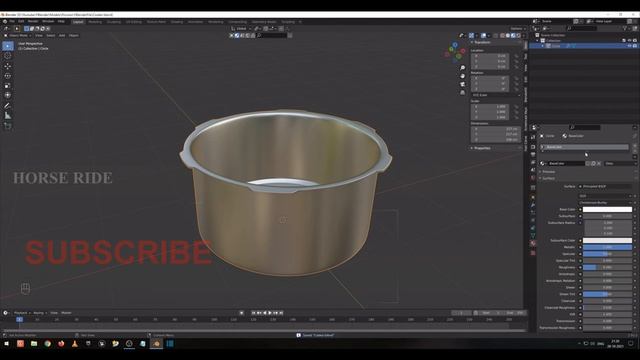Select the Cursor tool
The image size is (640, 360).
pos(8,56)
